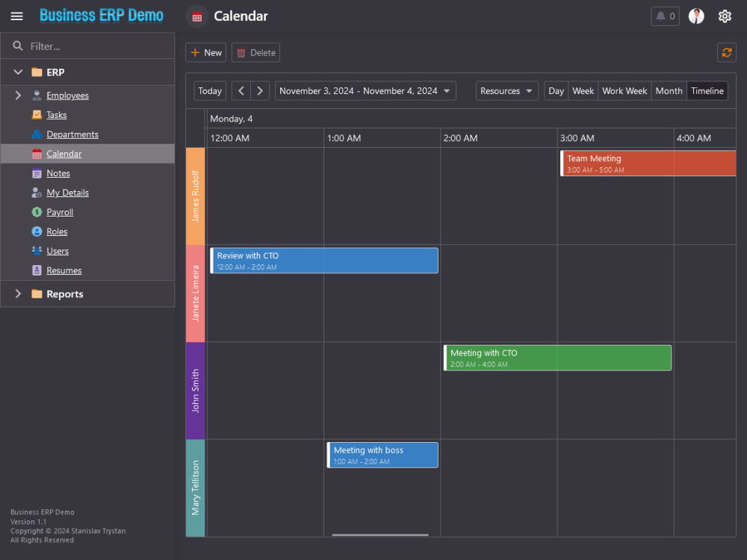747x560 pixels.
Task: Select the Team Meeting appointment
Action: coord(648,164)
